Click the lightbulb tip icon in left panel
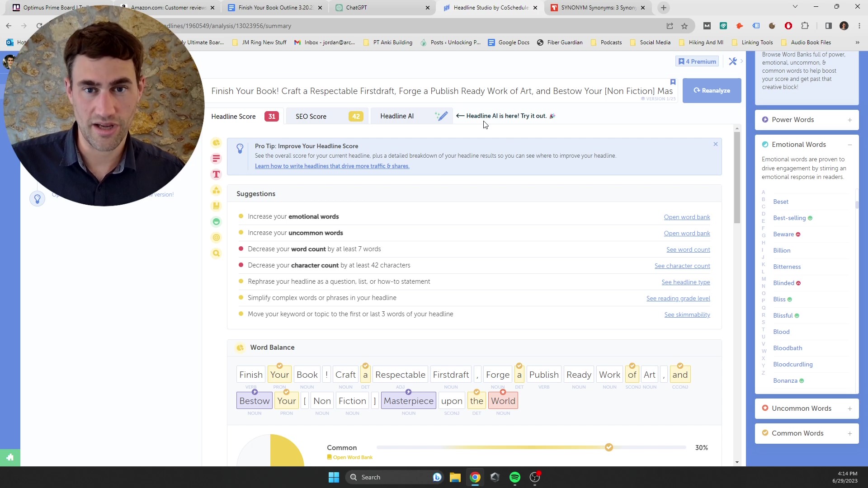 click(x=38, y=199)
